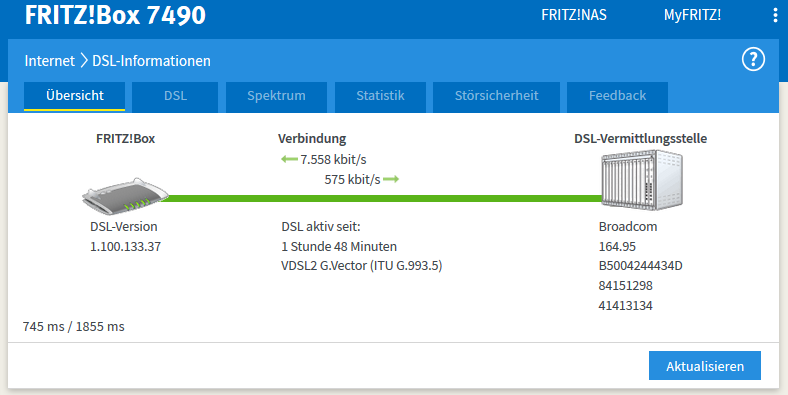Click the DSL exchange server rack image

pos(642,180)
